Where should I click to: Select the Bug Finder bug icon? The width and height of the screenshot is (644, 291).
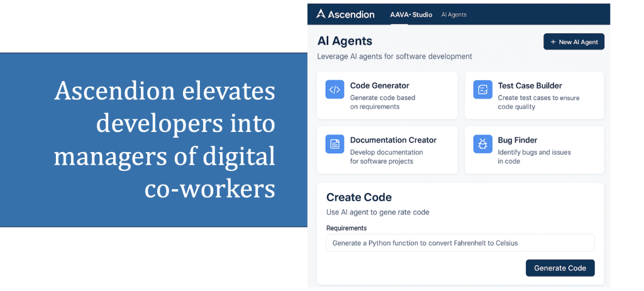click(482, 144)
